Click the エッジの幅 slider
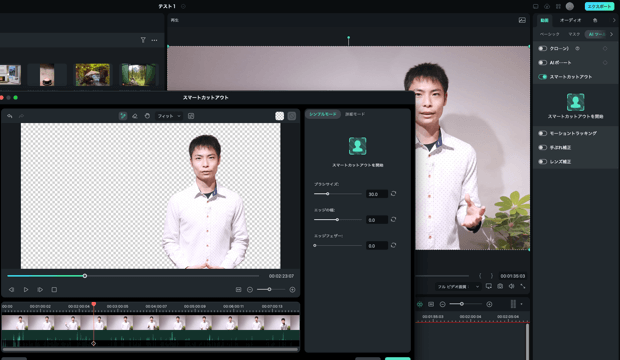Image resolution: width=620 pixels, height=360 pixels. (338, 220)
